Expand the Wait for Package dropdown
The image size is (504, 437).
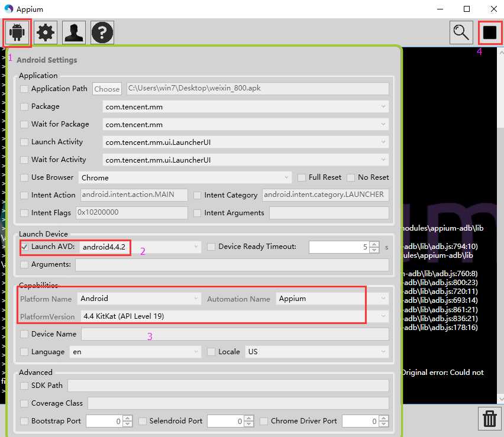click(245, 124)
